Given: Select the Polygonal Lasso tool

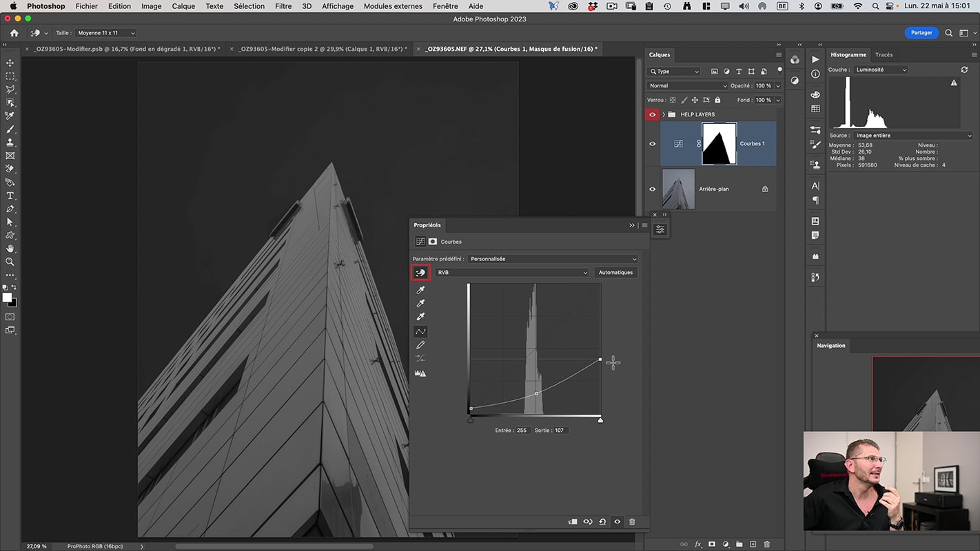Looking at the screenshot, I should click(10, 90).
